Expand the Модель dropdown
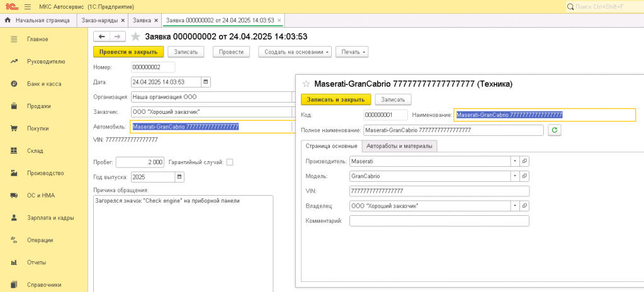The width and height of the screenshot is (644, 292). 515,176
